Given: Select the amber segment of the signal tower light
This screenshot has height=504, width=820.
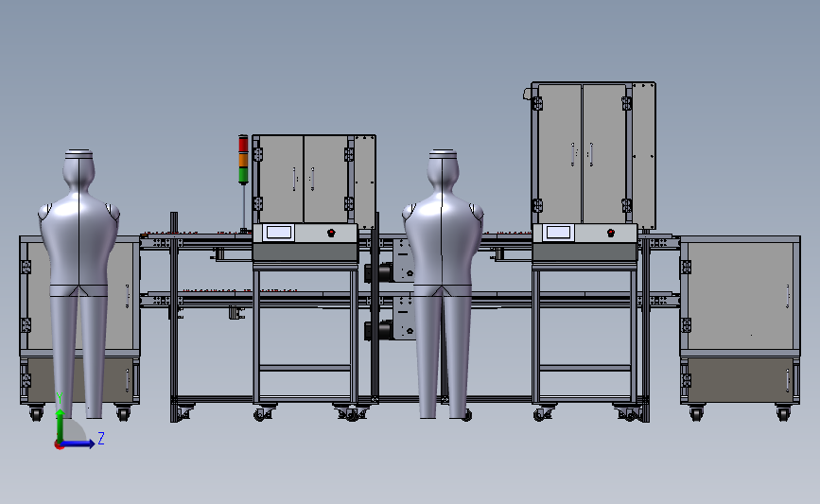Looking at the screenshot, I should [x=243, y=160].
